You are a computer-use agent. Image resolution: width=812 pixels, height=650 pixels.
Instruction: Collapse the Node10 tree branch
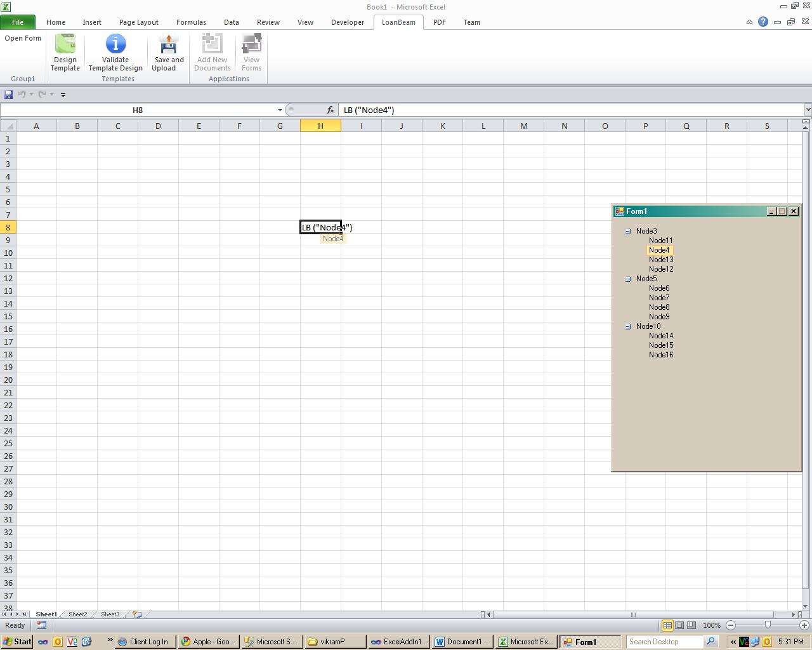(x=628, y=326)
